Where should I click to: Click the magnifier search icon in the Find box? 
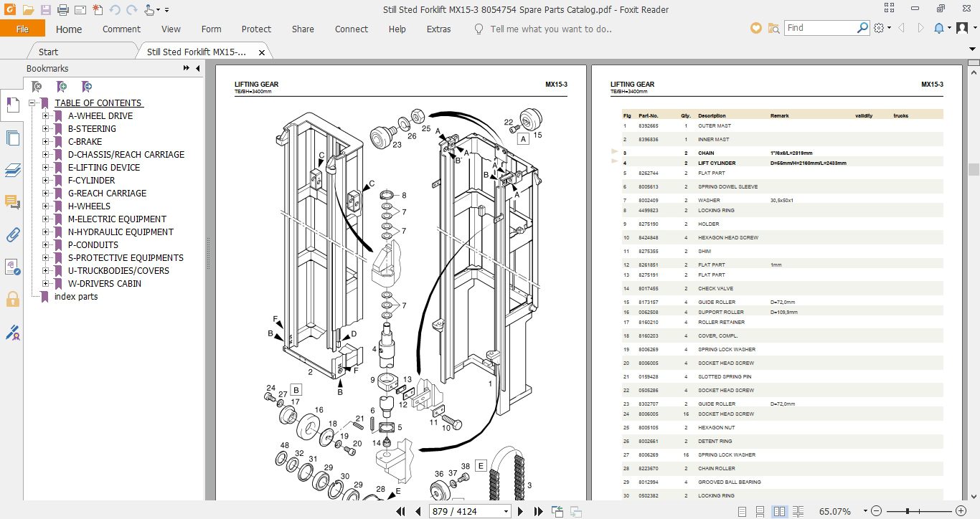pos(863,28)
